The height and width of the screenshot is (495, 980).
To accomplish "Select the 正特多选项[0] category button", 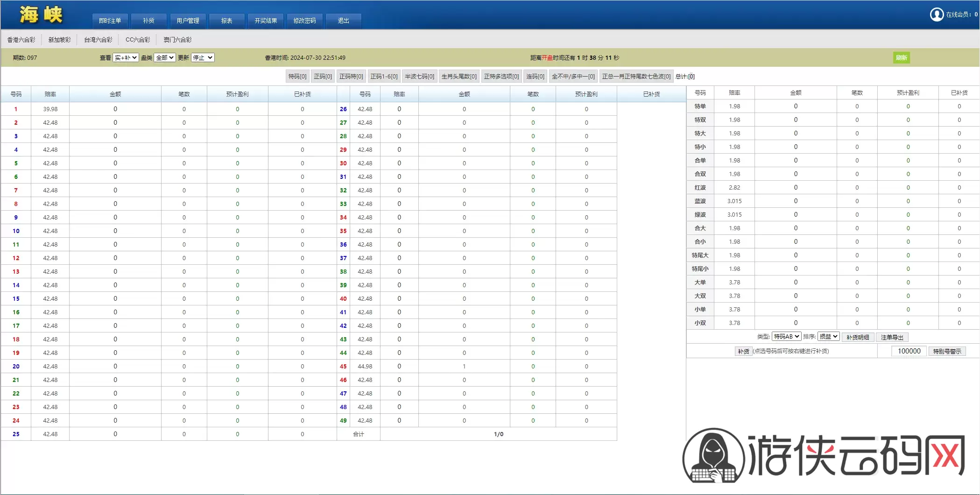I will [501, 76].
